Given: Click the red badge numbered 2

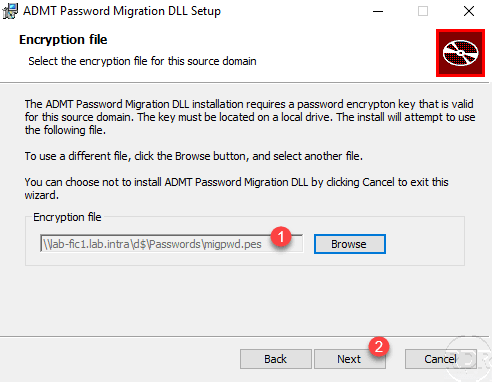Looking at the screenshot, I should pos(379,347).
